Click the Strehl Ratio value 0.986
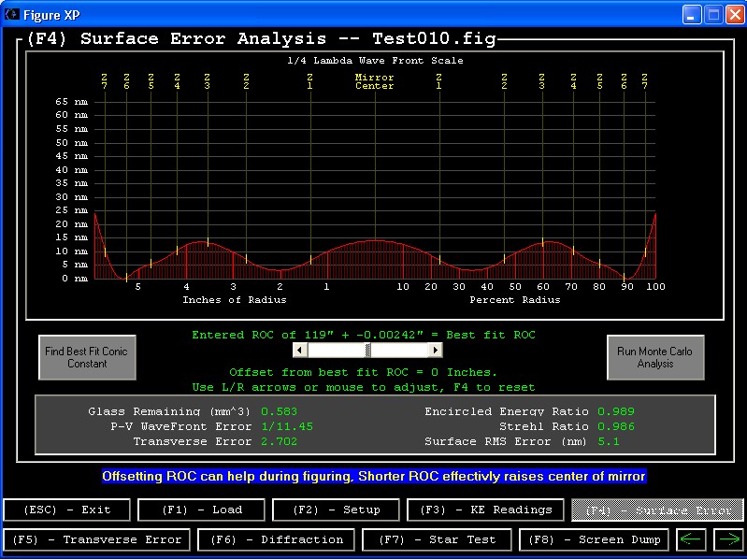747x560 pixels. [616, 426]
